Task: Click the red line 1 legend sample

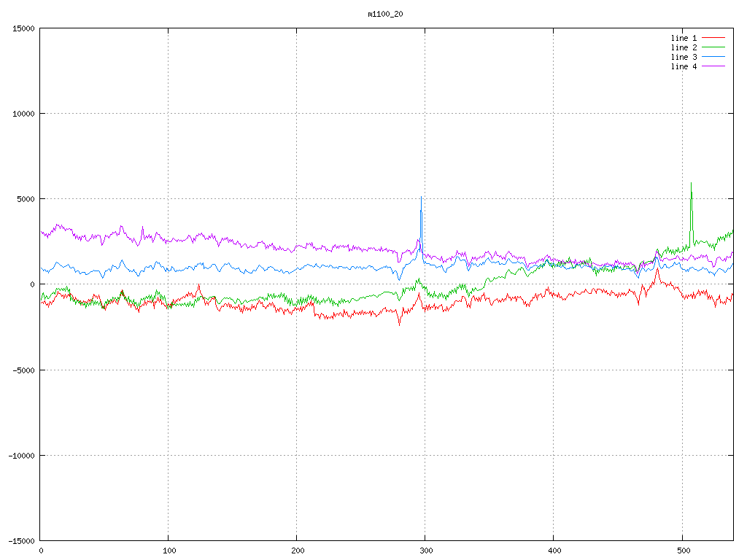Action: (x=714, y=38)
